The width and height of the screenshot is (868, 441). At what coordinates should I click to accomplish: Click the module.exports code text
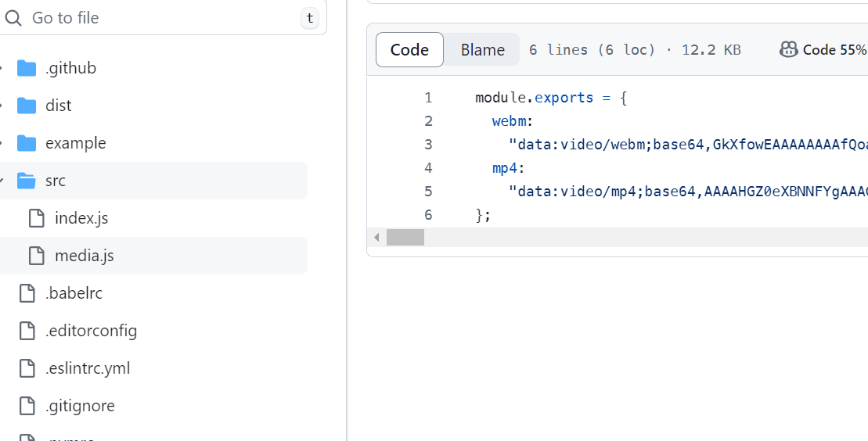tap(535, 98)
